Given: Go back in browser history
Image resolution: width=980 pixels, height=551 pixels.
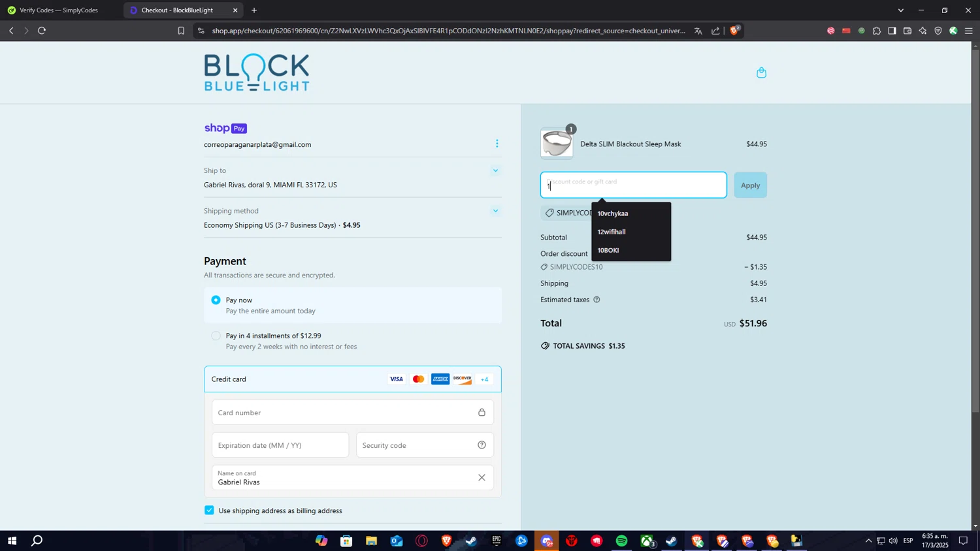Looking at the screenshot, I should pyautogui.click(x=11, y=31).
